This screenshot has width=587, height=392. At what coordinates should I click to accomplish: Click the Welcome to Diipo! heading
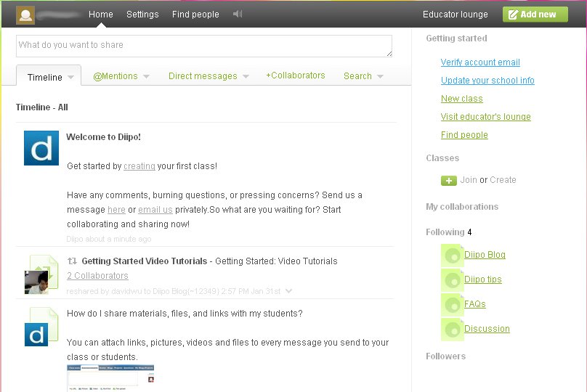103,137
